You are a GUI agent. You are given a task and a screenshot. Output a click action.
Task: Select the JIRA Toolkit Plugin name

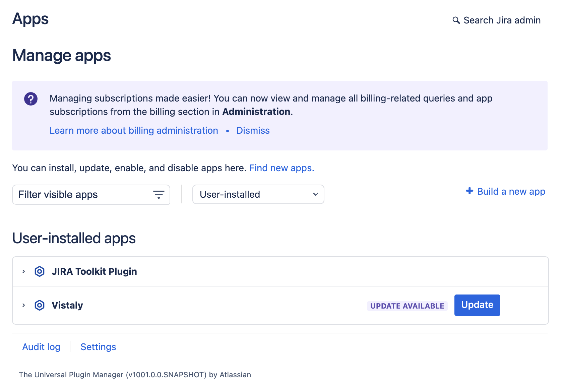click(94, 271)
